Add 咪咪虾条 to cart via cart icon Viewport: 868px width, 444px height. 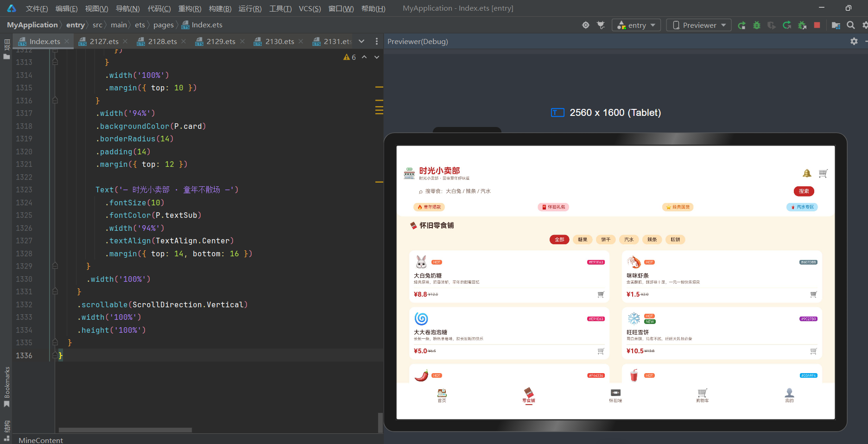click(813, 294)
